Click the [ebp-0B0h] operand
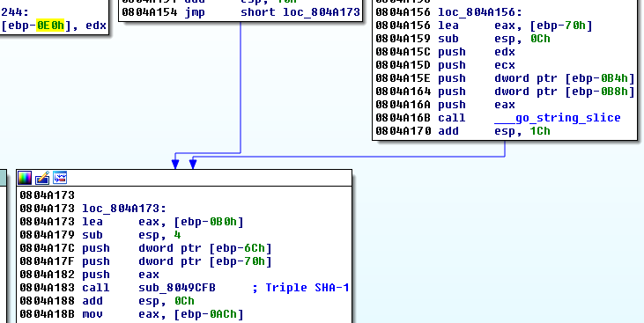Screen dimensions: 644x323 [x=209, y=222]
